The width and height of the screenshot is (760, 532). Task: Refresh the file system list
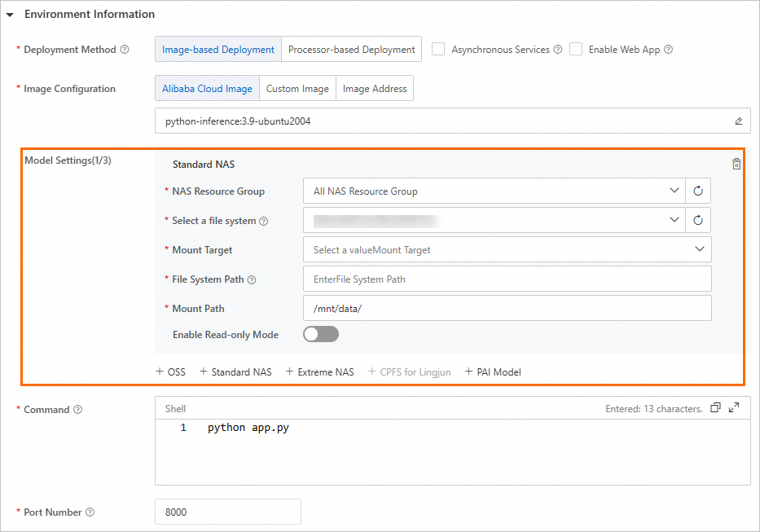click(698, 220)
